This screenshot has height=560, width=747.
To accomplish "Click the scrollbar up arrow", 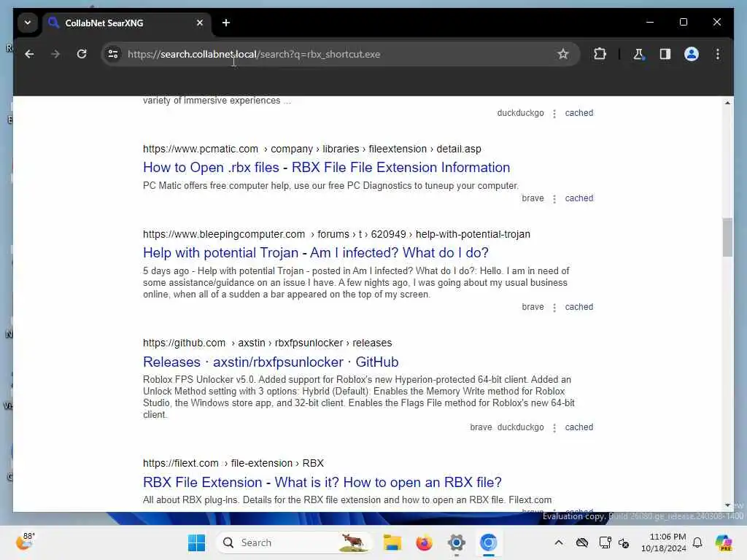I will click(727, 102).
